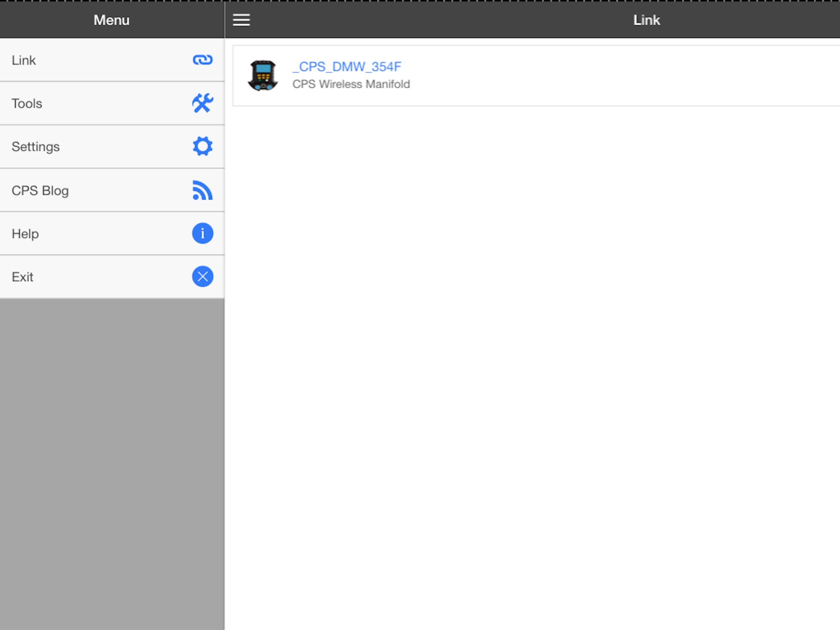Viewport: 840px width, 630px height.
Task: Connect to _CPS_DMW_354F device link
Action: (347, 66)
